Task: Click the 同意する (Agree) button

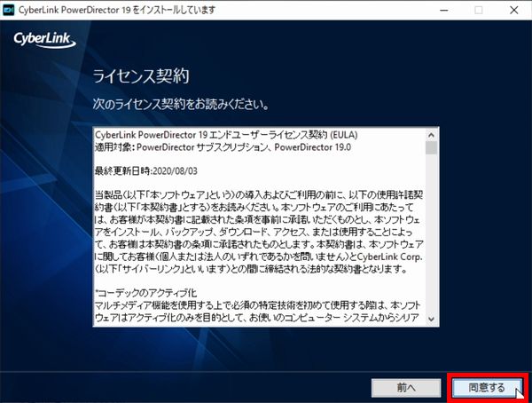Action: click(487, 388)
